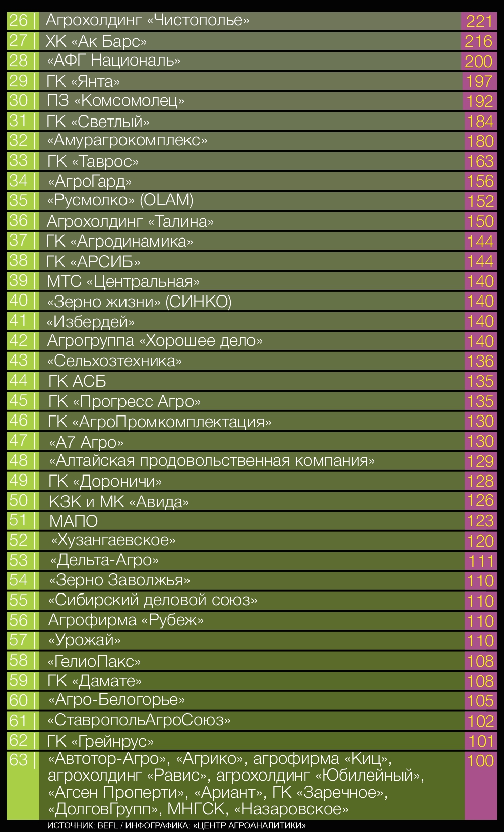Image resolution: width=504 pixels, height=832 pixels.
Task: Select the «Русмолко» (OLAM) entry
Action: 120,200
